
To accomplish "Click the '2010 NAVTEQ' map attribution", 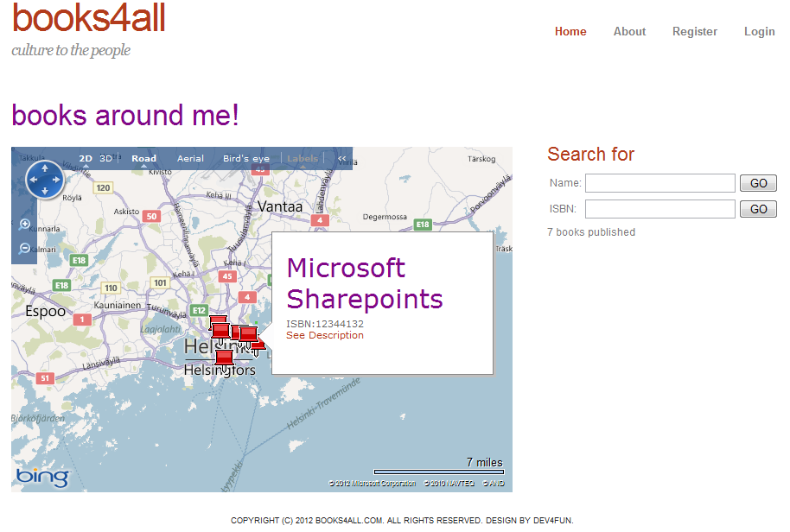I will (x=449, y=483).
